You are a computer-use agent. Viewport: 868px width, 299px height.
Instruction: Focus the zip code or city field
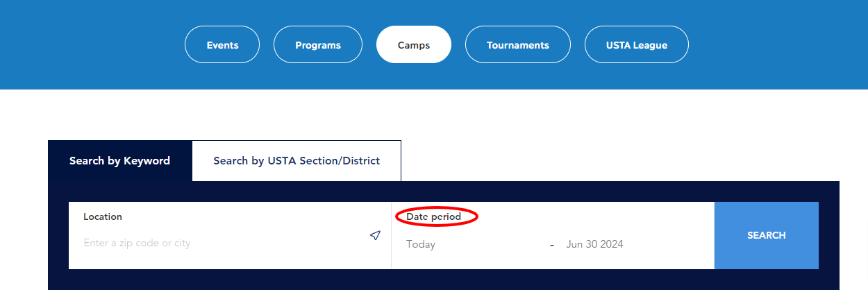click(222, 244)
